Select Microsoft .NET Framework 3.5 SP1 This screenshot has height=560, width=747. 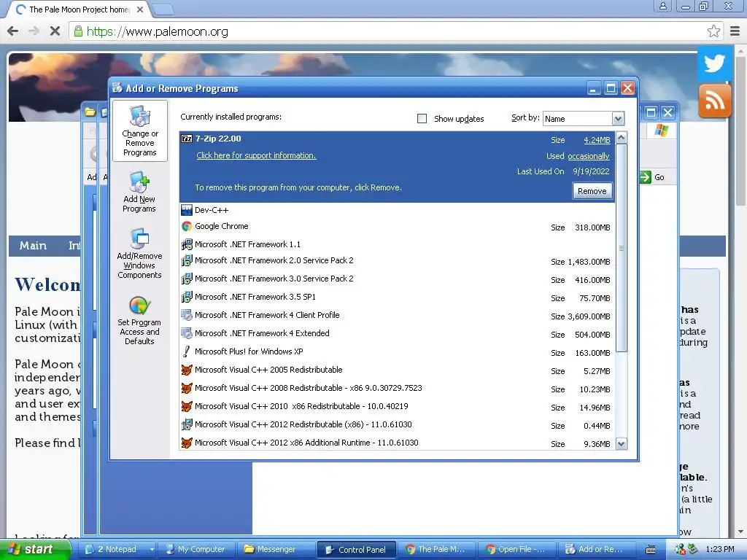[255, 297]
